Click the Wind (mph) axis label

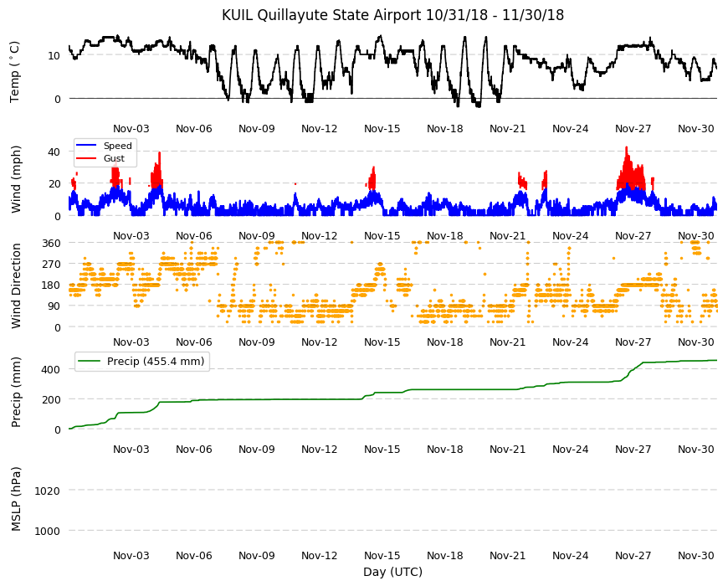point(16,179)
